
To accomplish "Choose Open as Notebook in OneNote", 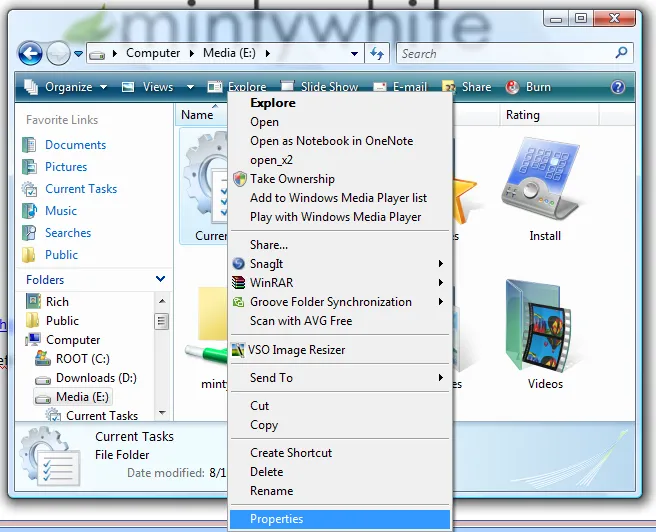I will point(341,141).
